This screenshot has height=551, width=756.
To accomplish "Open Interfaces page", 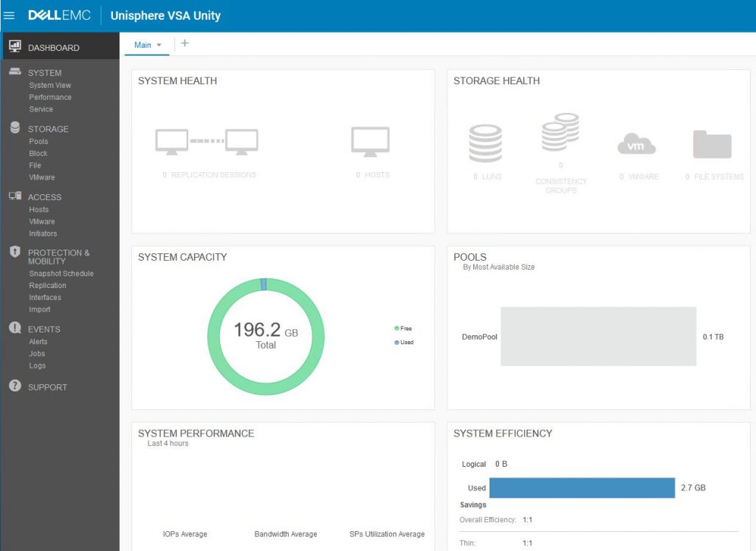I will (x=45, y=298).
